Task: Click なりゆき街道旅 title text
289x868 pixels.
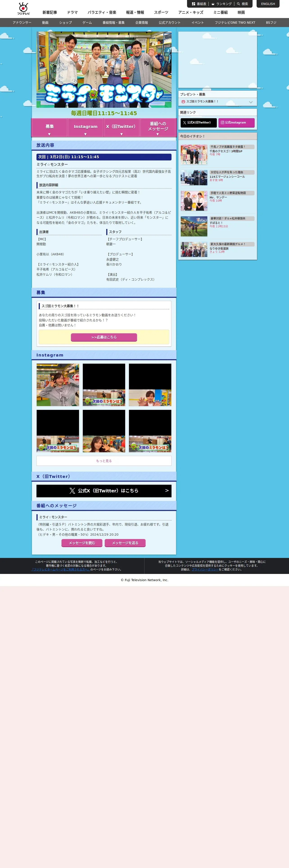Action: (x=219, y=248)
